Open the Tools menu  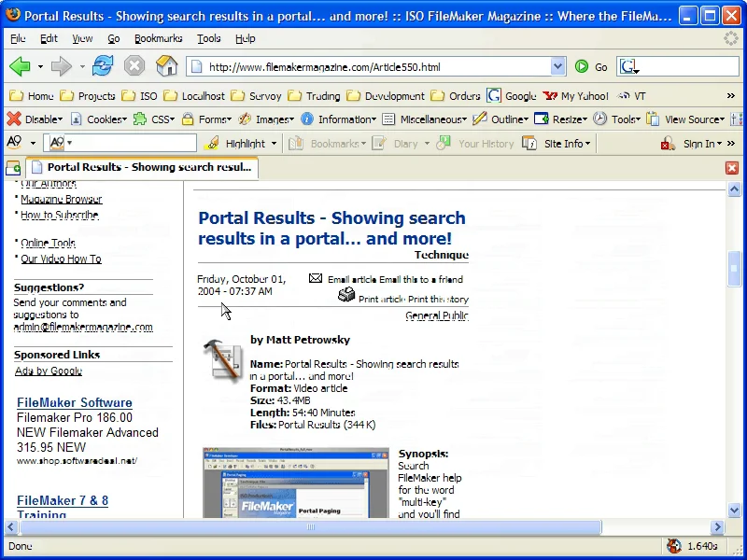click(x=208, y=38)
